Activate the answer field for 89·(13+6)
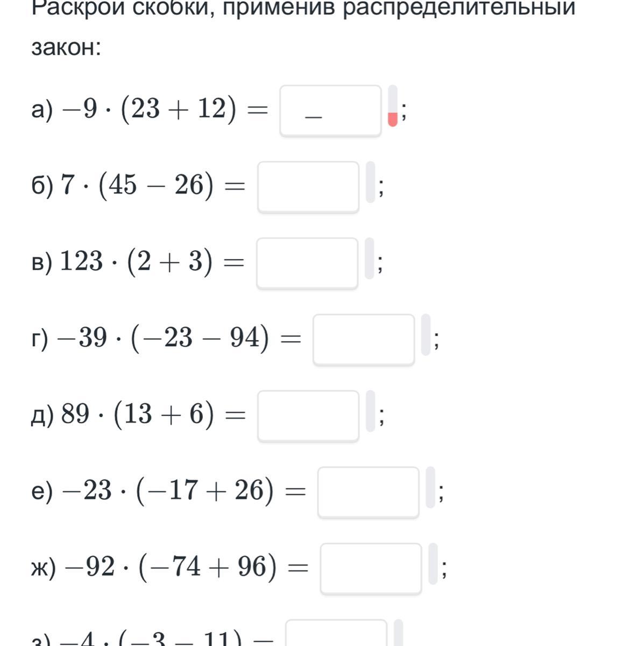The width and height of the screenshot is (644, 646). 308,416
